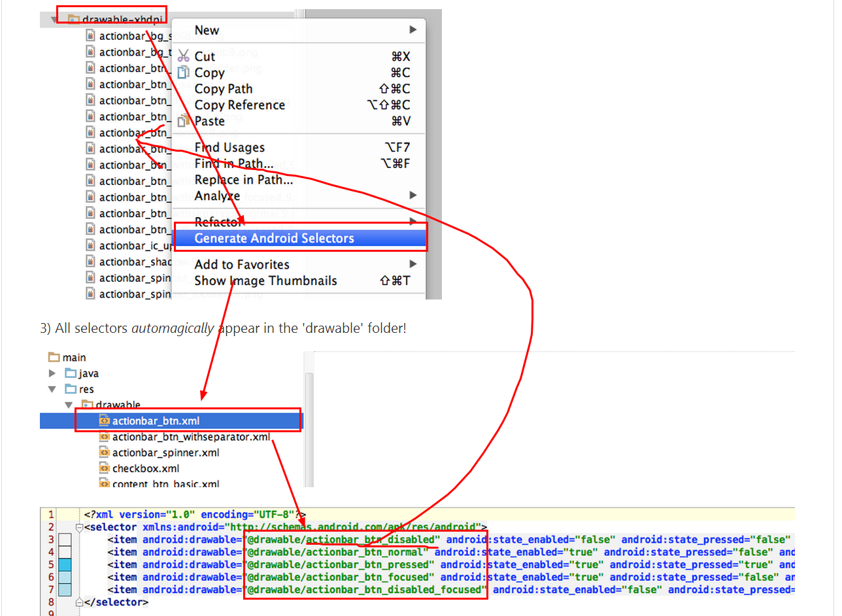Image resolution: width=842 pixels, height=616 pixels.
Task: Click the xmlns:android schema URL string
Action: pos(353,527)
